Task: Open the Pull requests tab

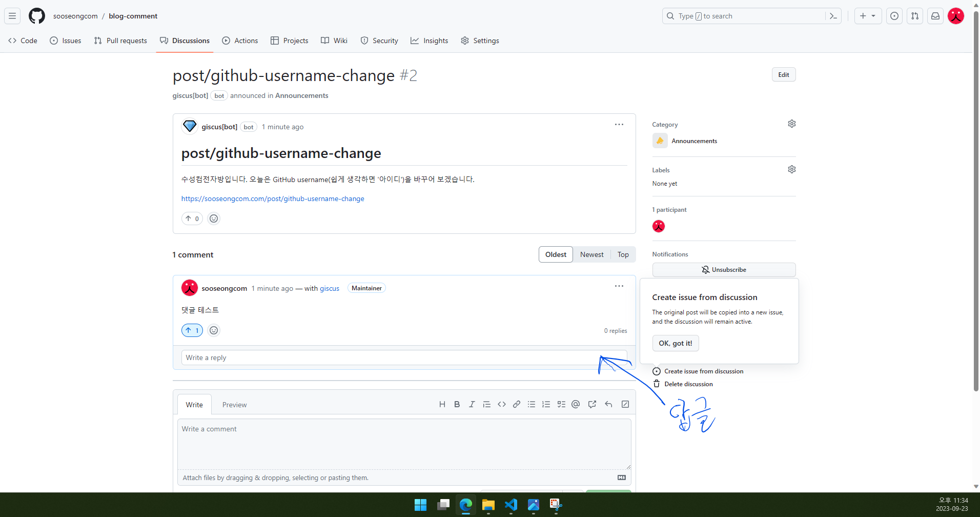Action: 120,41
